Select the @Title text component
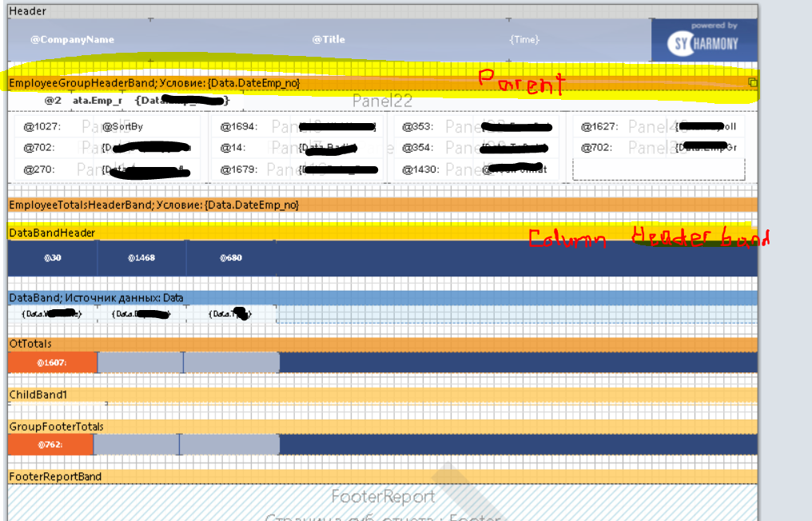Screen dimensions: 812x521 point(328,39)
